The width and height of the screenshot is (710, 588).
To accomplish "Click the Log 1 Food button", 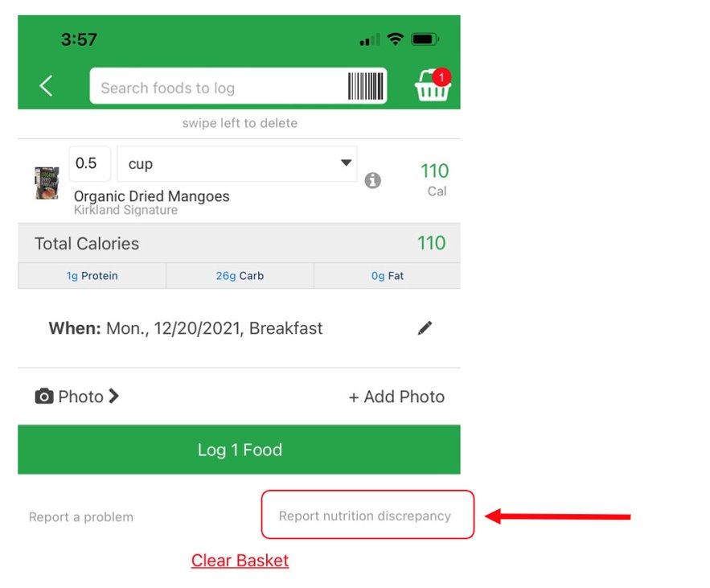I will [x=239, y=450].
